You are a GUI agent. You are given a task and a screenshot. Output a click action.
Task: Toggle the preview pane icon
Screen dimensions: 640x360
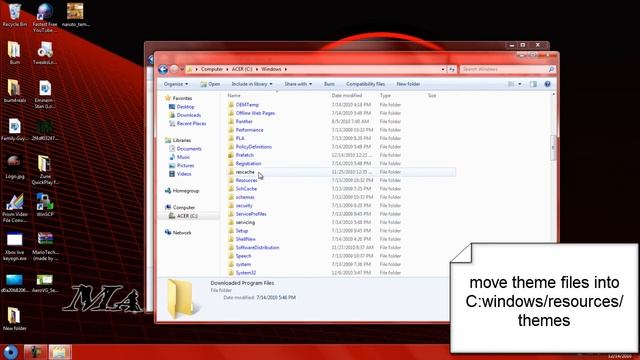(x=533, y=84)
